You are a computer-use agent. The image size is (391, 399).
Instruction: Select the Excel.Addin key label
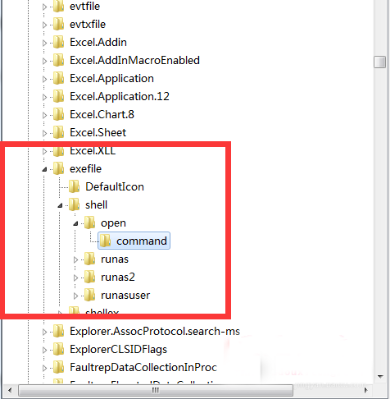point(98,42)
